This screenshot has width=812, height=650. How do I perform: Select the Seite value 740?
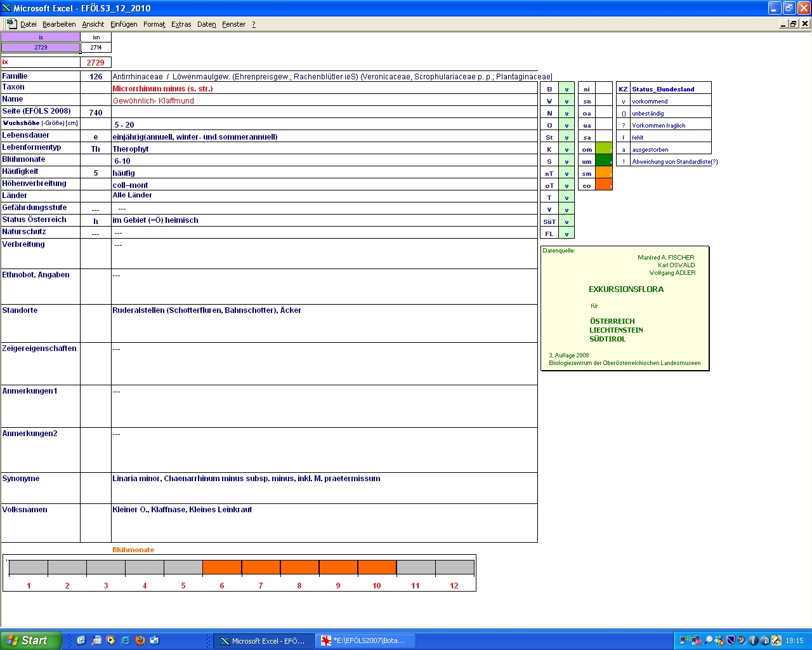96,112
